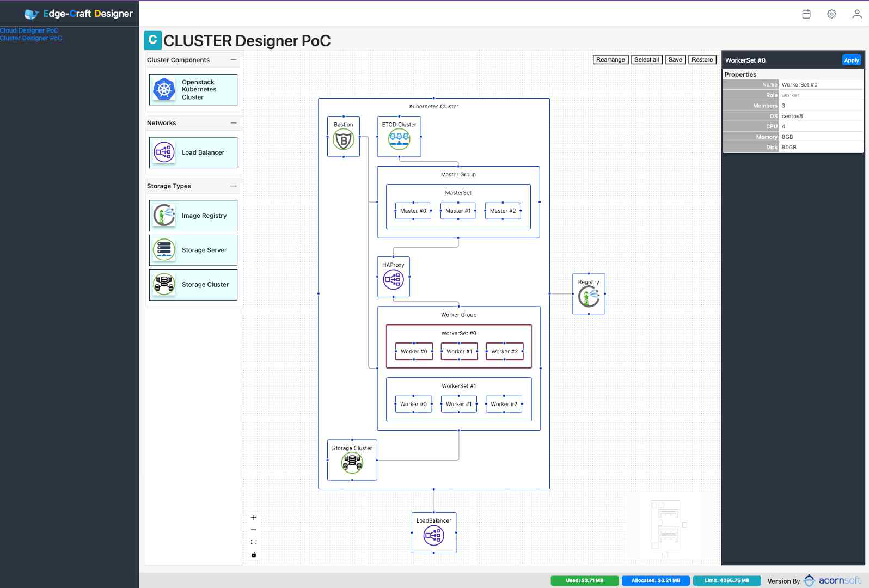Viewport: 869px width, 588px height.
Task: Click the acornsoft logo
Action: 833,580
